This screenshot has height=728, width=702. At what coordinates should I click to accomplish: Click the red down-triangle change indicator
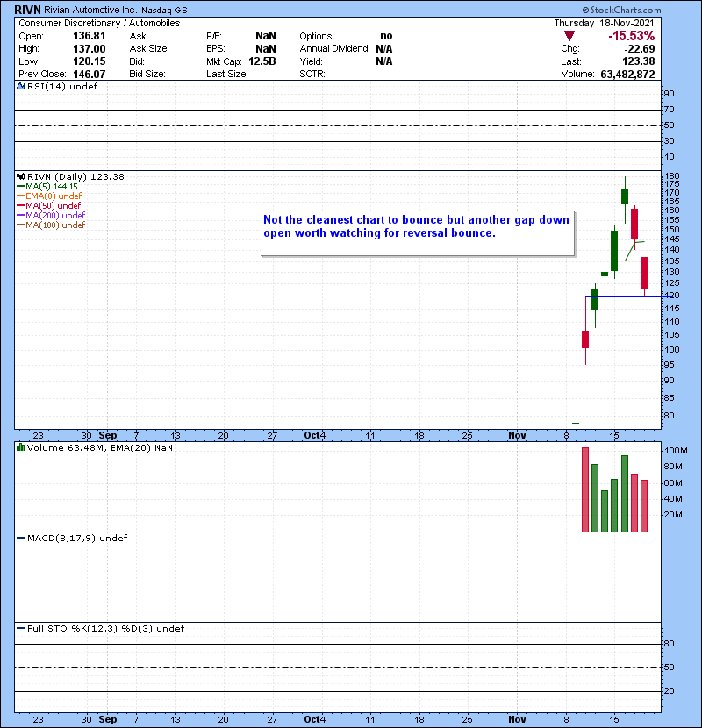click(x=569, y=36)
